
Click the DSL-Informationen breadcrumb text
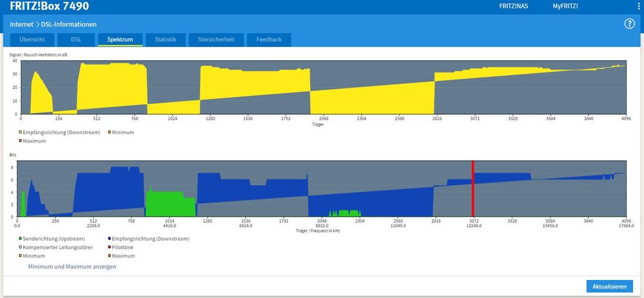click(x=69, y=25)
